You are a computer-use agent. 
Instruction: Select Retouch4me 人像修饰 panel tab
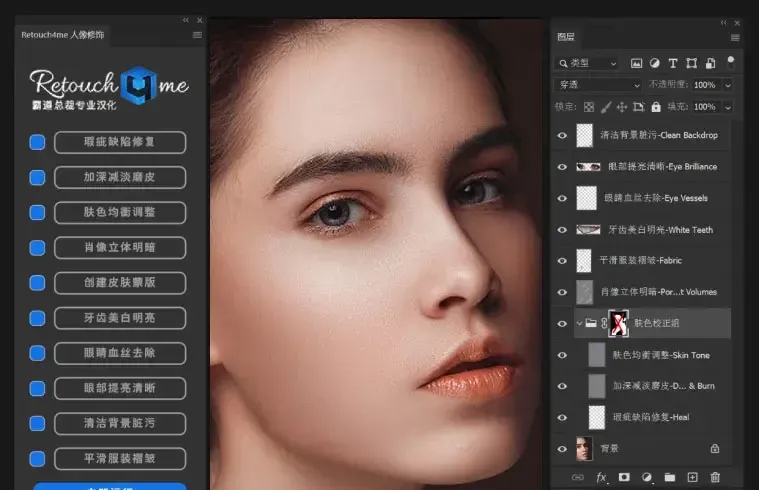point(62,35)
